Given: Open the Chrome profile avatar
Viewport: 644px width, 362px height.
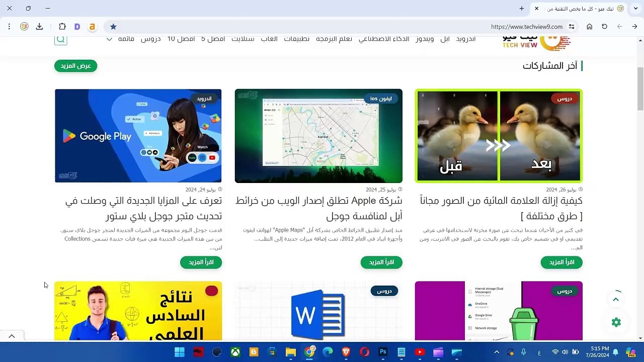Looking at the screenshot, I should pyautogui.click(x=24, y=27).
